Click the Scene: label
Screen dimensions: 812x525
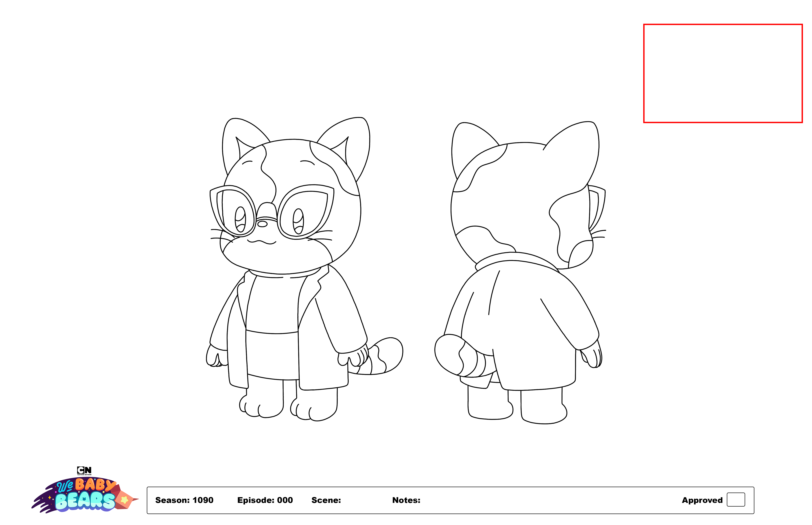tap(326, 500)
